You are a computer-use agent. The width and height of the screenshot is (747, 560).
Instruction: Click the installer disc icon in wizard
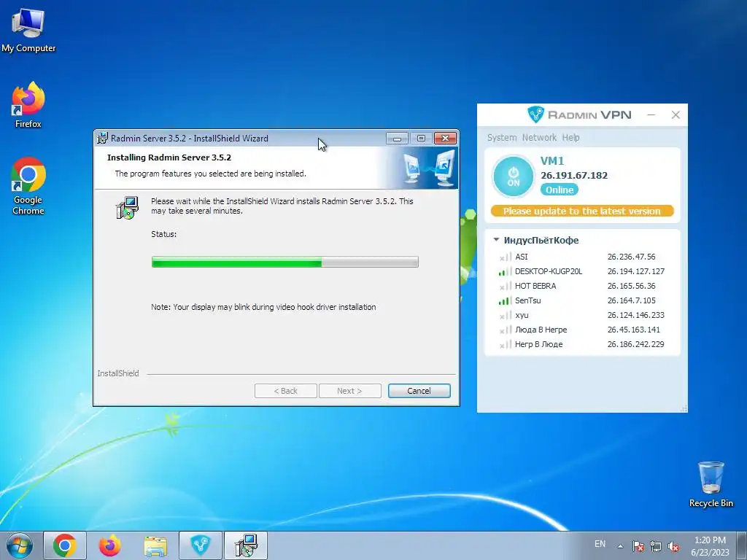tap(127, 208)
